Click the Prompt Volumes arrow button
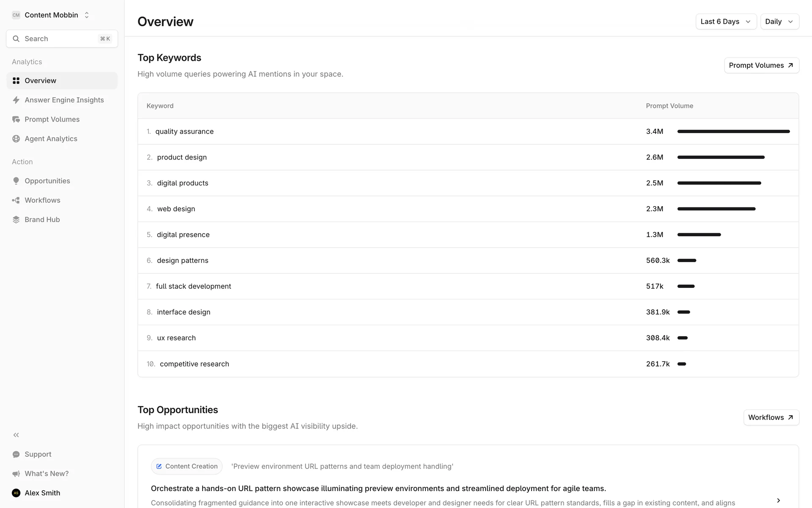This screenshot has height=508, width=812. [761, 65]
